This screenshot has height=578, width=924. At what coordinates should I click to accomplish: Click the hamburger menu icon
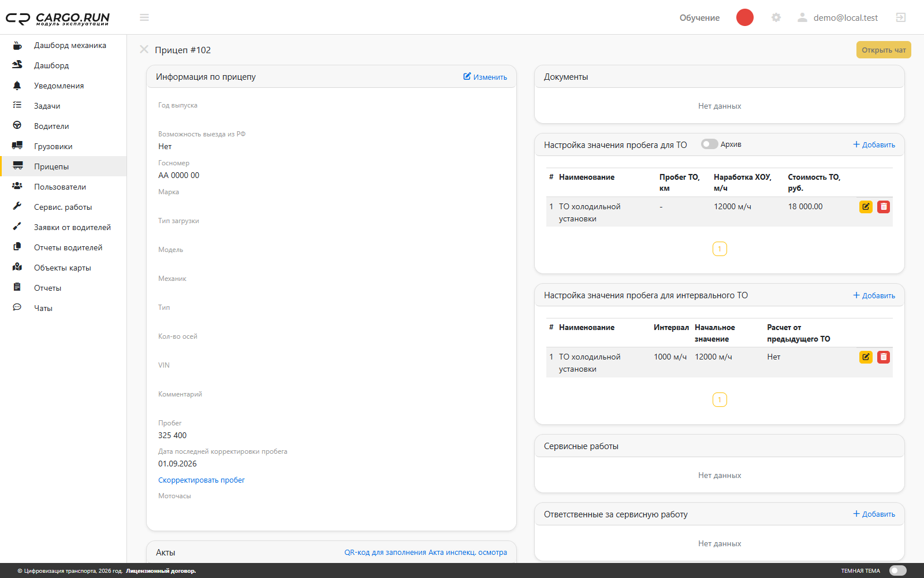[144, 17]
